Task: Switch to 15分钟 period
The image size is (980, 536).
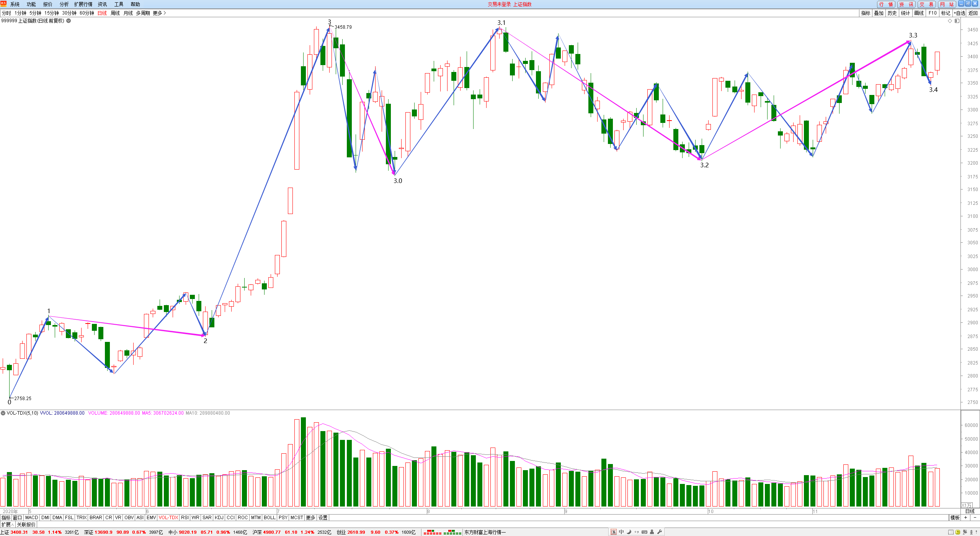Action: [52, 13]
